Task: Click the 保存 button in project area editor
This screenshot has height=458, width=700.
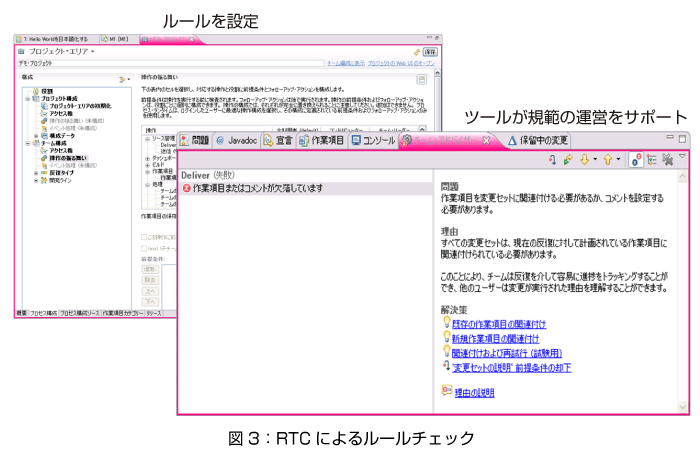Action: [x=430, y=52]
